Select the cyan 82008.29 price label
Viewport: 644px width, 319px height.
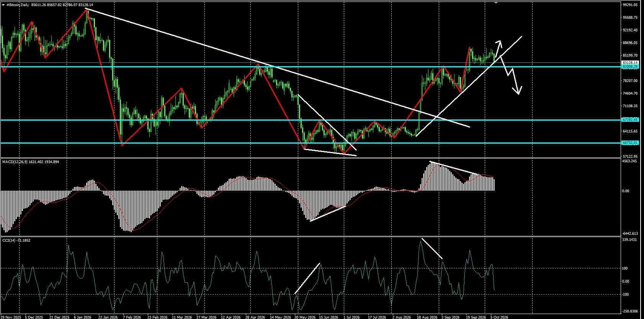(x=630, y=67)
